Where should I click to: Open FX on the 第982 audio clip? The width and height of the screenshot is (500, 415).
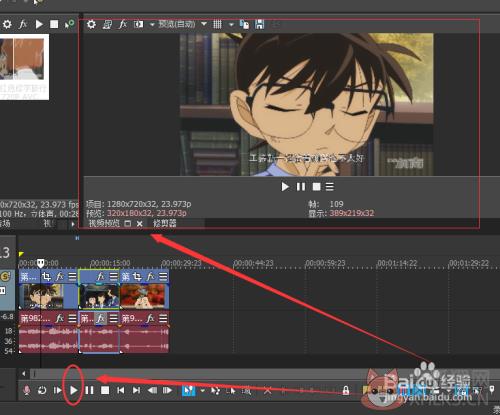click(60, 319)
